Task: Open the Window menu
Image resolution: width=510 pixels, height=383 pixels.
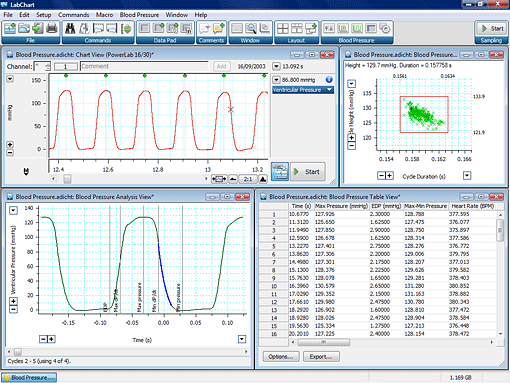Action: (x=177, y=15)
